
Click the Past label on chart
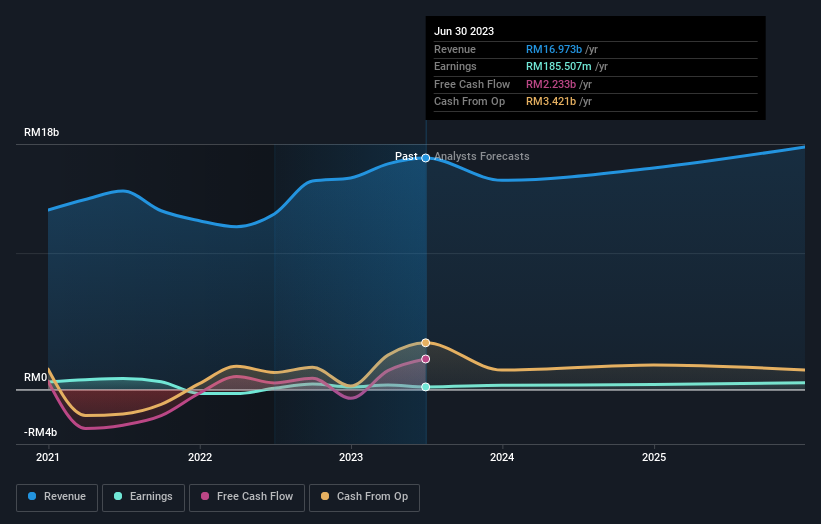pyautogui.click(x=406, y=157)
